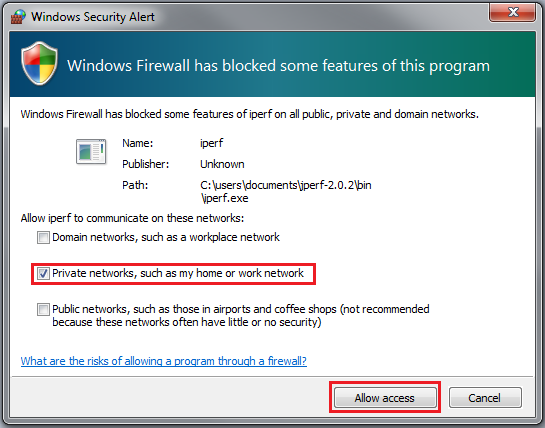Click the Windows security shield icon
Screen dimensions: 545x428
(39, 64)
